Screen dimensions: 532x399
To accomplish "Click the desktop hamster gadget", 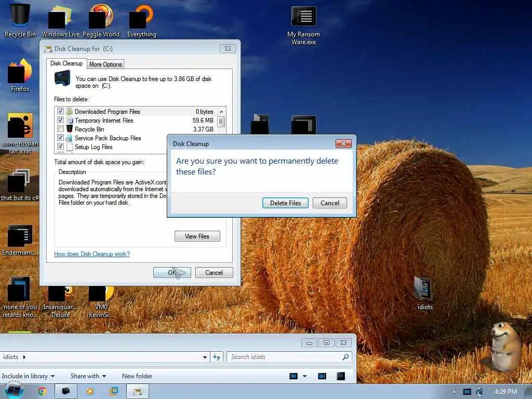I will point(506,346).
